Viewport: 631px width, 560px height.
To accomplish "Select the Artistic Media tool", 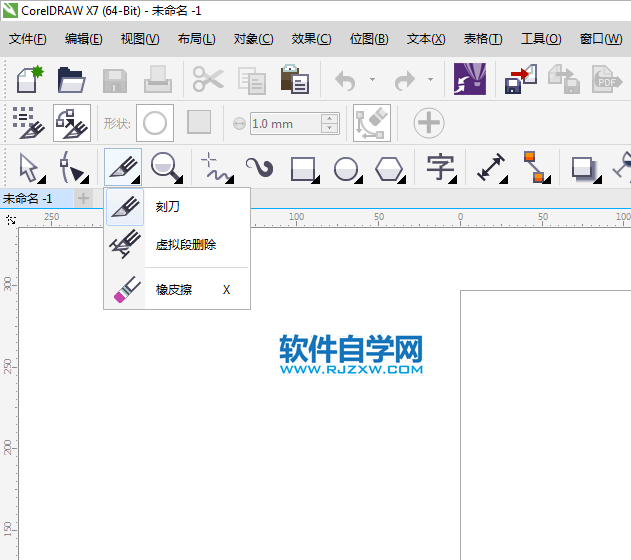I will (260, 167).
